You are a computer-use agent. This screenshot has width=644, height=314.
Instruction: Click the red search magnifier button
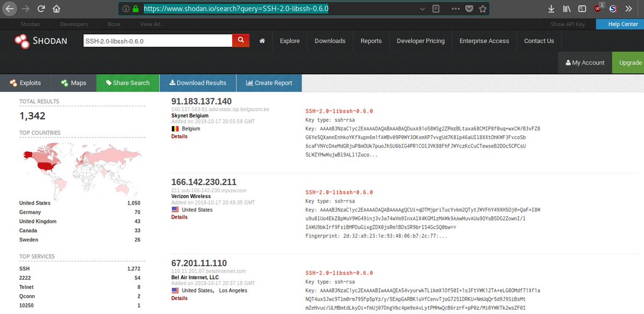click(x=241, y=41)
